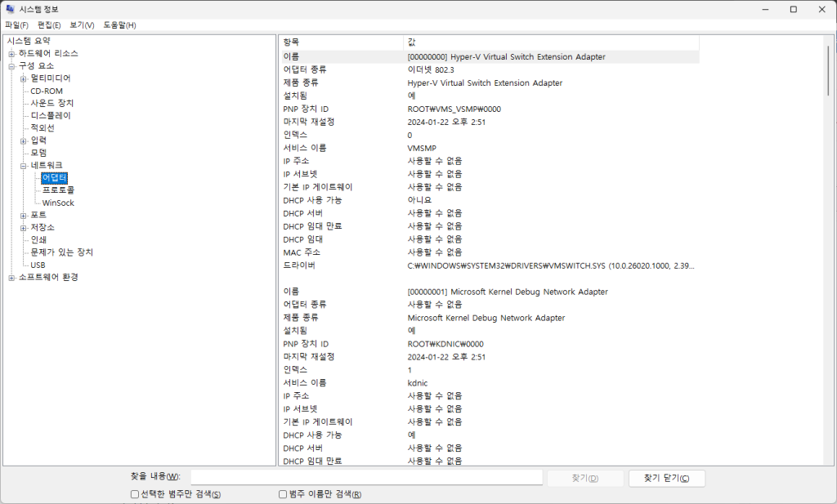This screenshot has height=504, width=837.
Task: Expand the 하드웨어 리소스 node
Action: [11, 54]
